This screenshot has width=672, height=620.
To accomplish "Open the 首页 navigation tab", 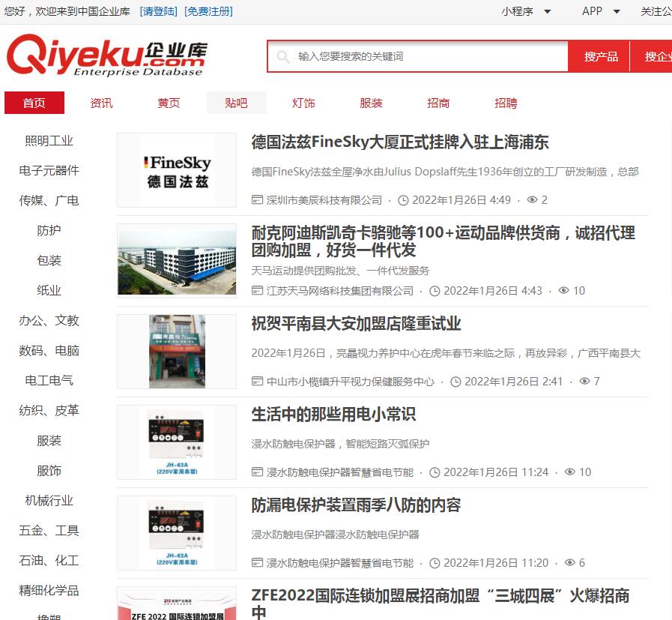I will point(34,103).
